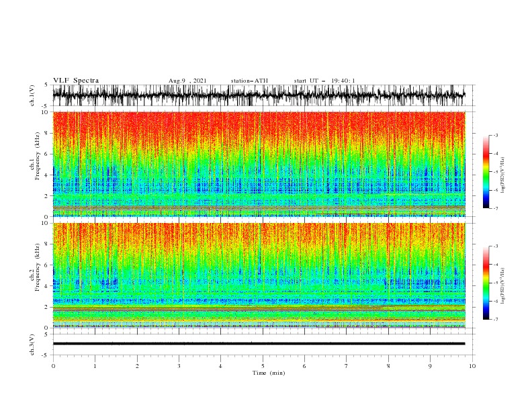
Task: Click the ch.1 spectrogram panel
Action: (x=259, y=164)
